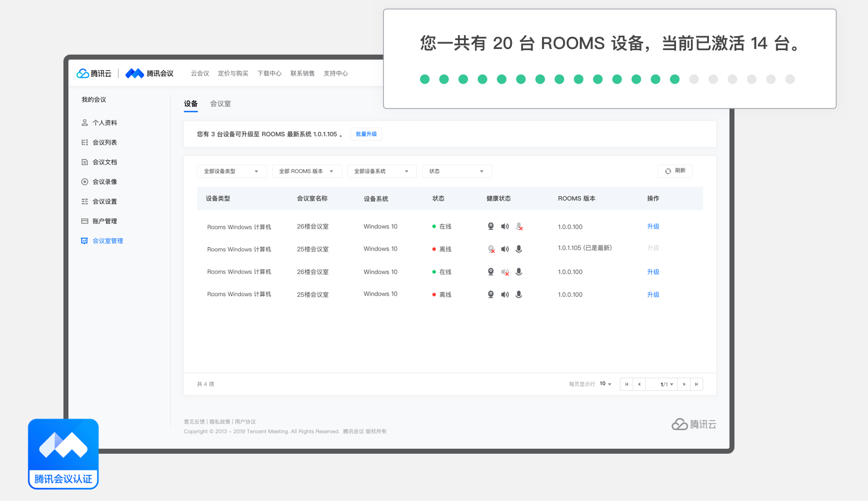Click the 批量升级 button
This screenshot has height=501, width=868.
366,134
